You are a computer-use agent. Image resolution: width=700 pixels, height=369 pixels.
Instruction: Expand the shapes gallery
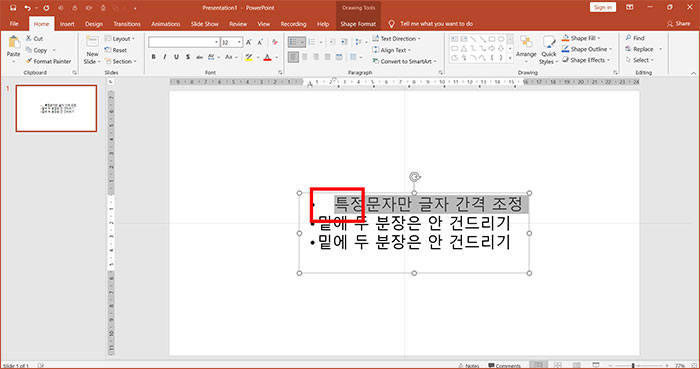pos(510,58)
